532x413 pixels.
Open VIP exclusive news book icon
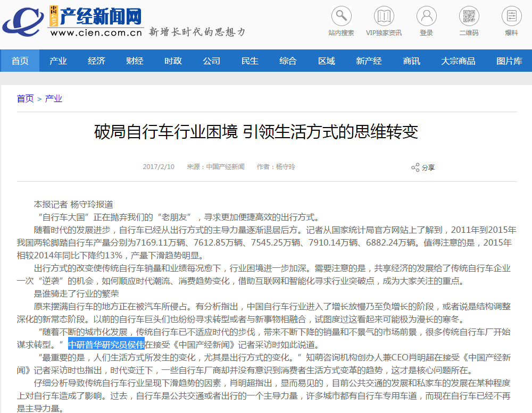point(384,16)
